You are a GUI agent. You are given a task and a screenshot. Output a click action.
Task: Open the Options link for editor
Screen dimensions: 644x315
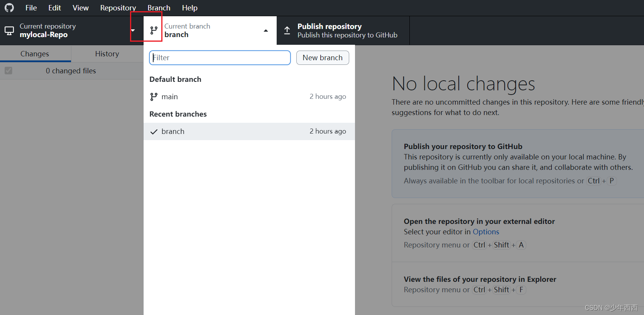click(486, 232)
